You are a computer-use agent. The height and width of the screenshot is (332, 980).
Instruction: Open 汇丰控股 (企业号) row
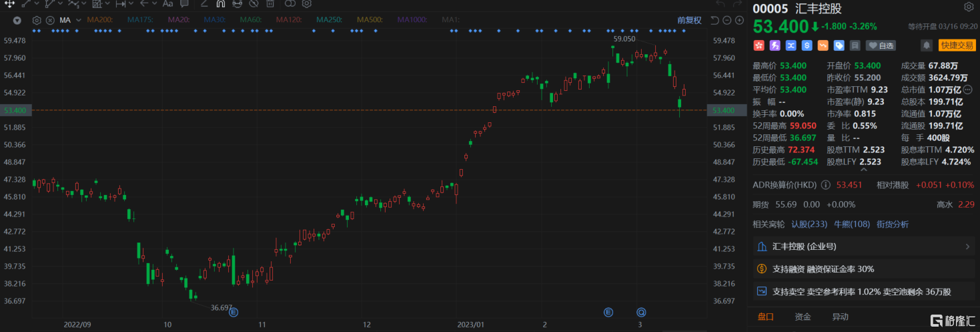pos(863,246)
